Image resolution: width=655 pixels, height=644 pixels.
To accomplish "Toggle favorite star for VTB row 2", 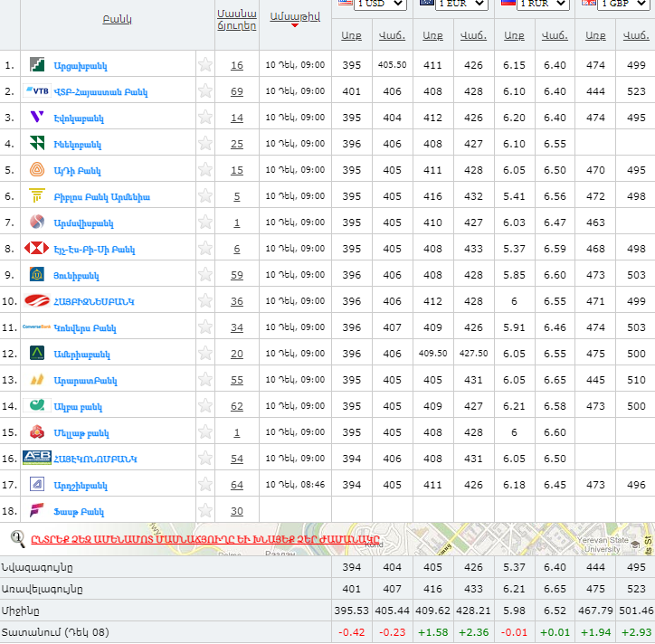I will click(x=205, y=90).
